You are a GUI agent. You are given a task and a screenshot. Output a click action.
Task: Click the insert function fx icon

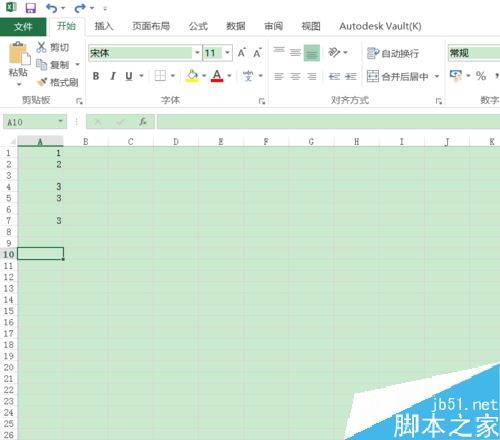[x=143, y=122]
